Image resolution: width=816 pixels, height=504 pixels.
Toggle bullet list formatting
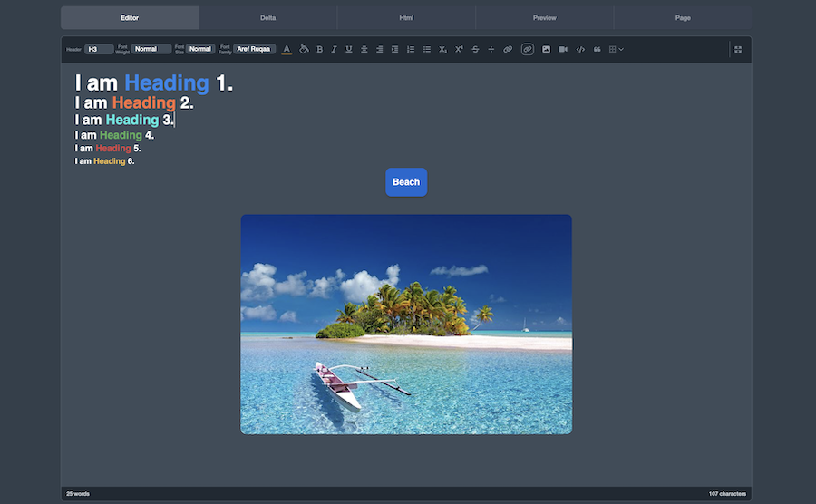(426, 49)
